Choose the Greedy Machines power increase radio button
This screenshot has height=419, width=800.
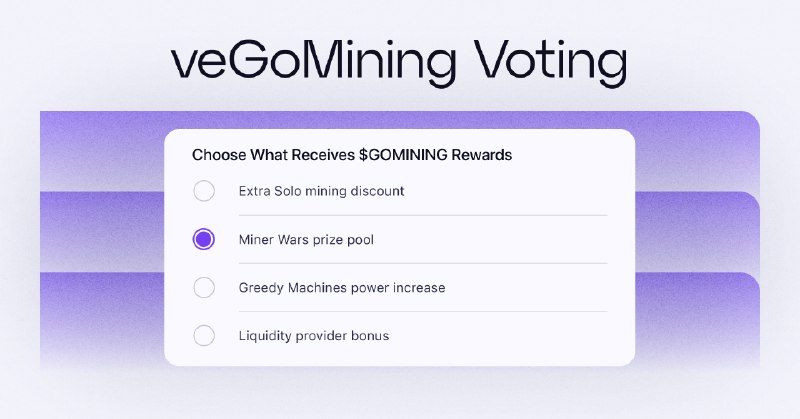(204, 287)
